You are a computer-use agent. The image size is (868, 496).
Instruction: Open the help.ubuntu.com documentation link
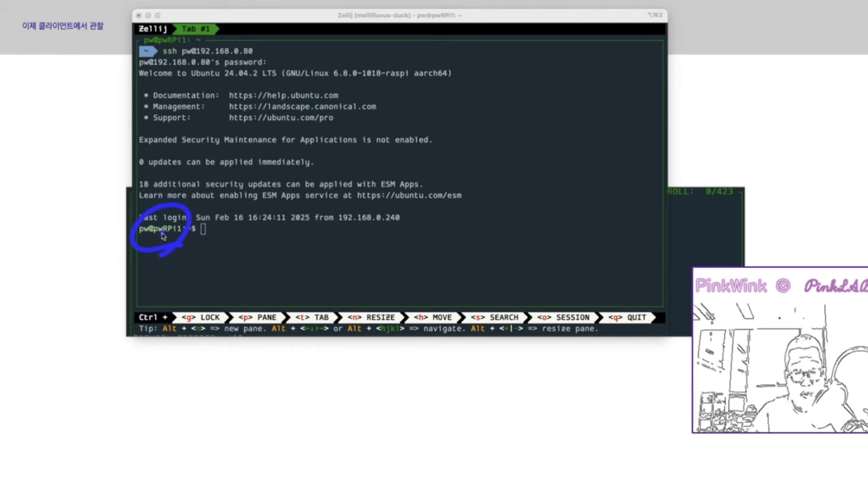tap(283, 95)
